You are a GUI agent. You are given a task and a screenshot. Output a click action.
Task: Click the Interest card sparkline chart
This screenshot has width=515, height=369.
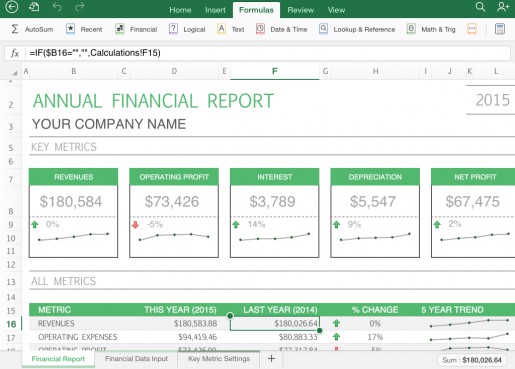point(275,237)
